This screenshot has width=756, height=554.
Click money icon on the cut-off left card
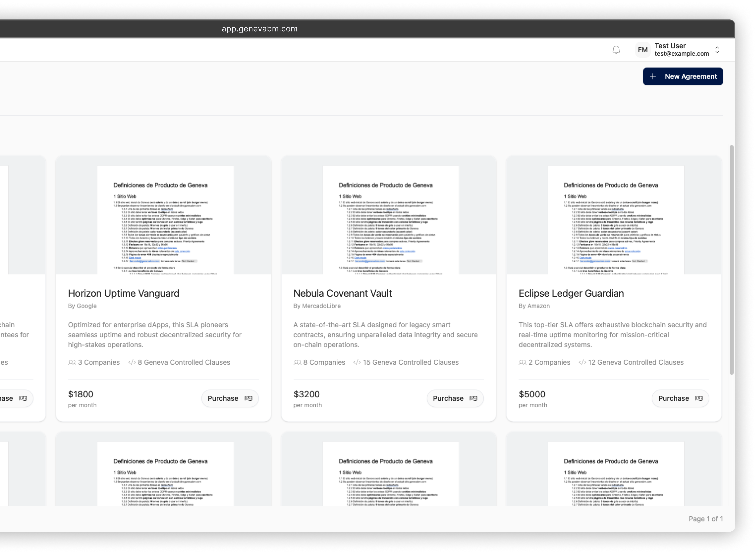point(23,398)
